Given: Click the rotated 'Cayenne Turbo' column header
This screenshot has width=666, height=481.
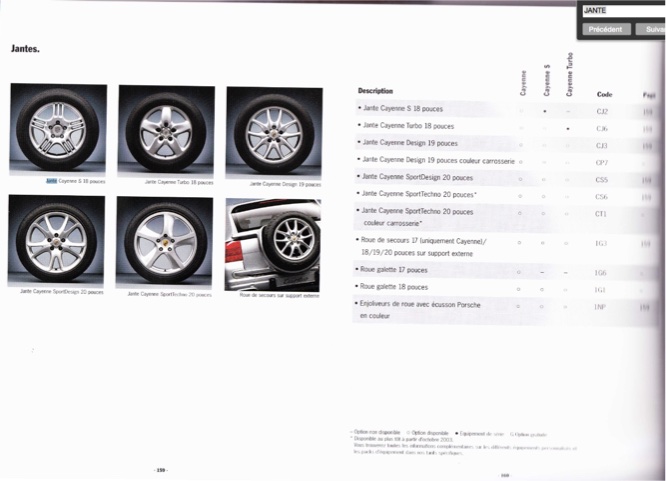Looking at the screenshot, I should (570, 74).
